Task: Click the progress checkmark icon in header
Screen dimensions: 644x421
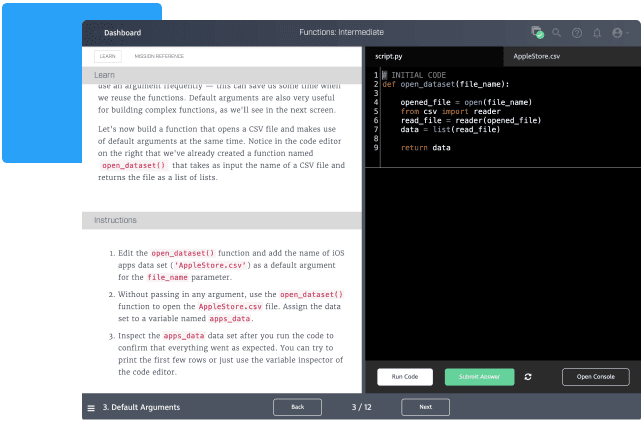Action: 538,33
